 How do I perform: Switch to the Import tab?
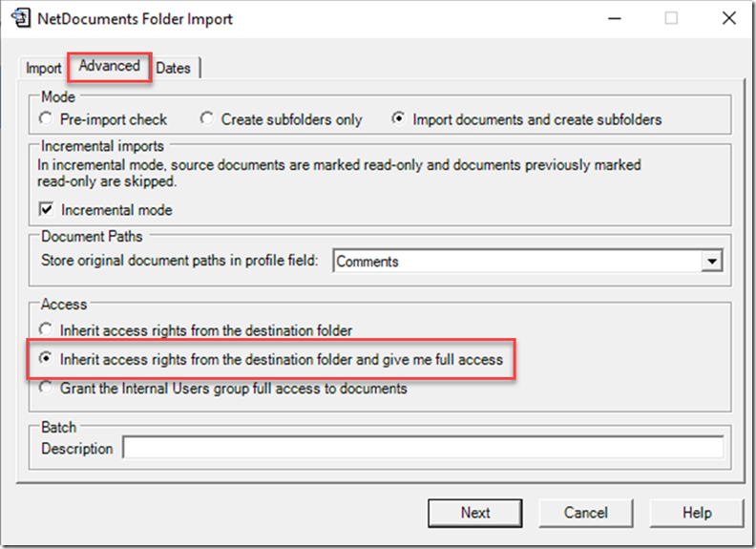click(43, 68)
